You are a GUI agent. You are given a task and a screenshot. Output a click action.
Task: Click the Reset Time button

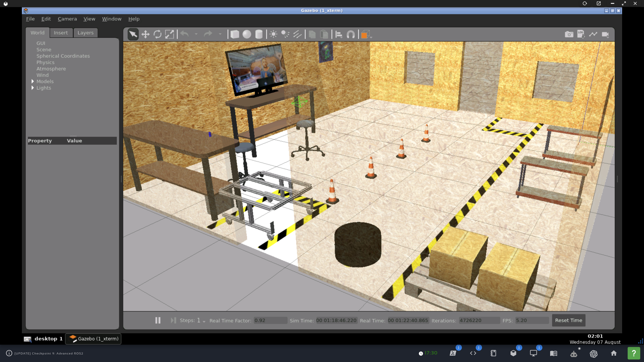(568, 320)
